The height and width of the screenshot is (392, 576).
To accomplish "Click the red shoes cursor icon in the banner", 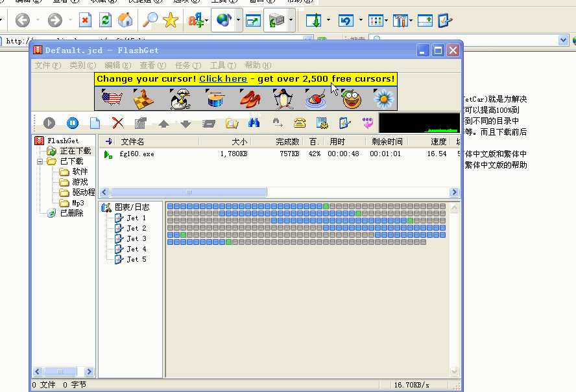I will point(250,98).
